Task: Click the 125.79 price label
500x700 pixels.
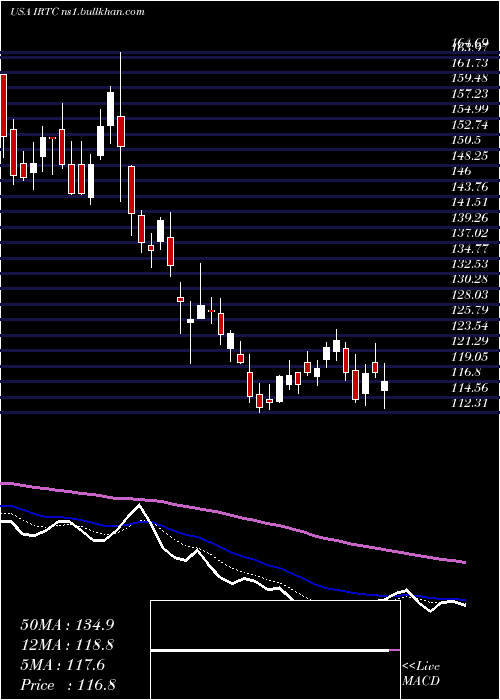Action: click(470, 310)
